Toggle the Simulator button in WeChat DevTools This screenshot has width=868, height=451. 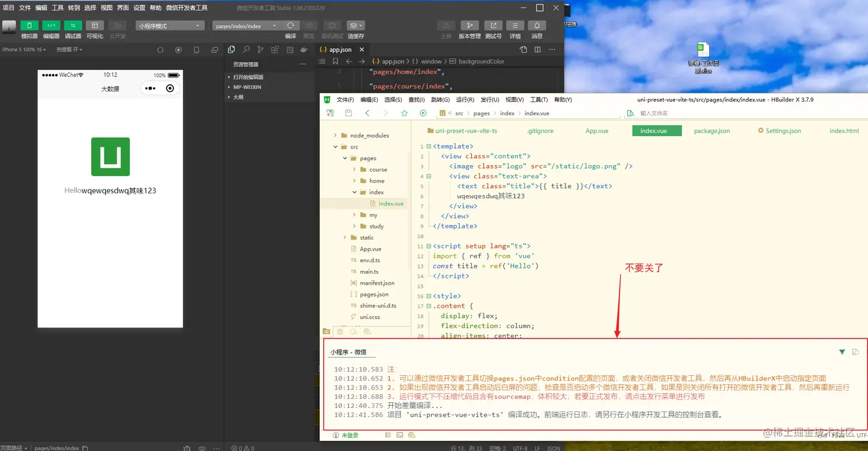[x=29, y=26]
